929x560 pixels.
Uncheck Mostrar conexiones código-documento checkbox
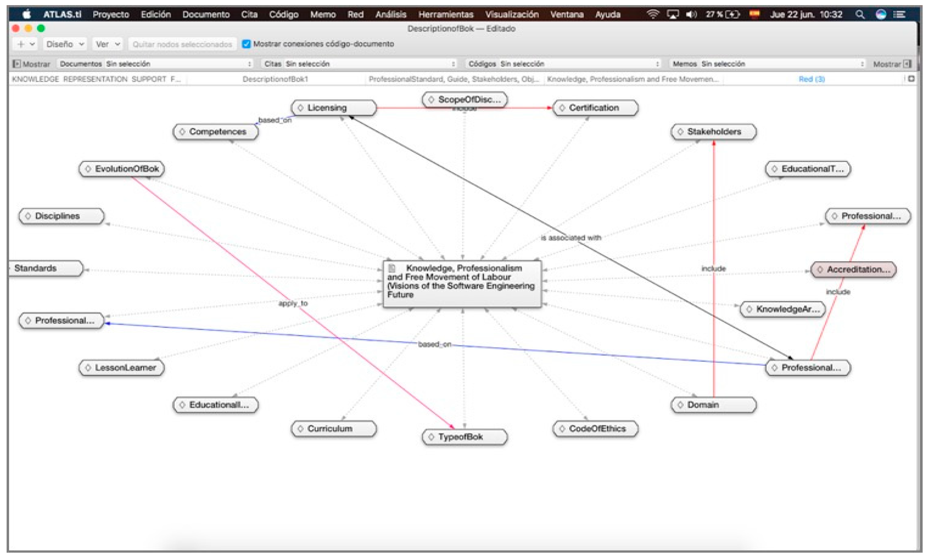pyautogui.click(x=246, y=44)
